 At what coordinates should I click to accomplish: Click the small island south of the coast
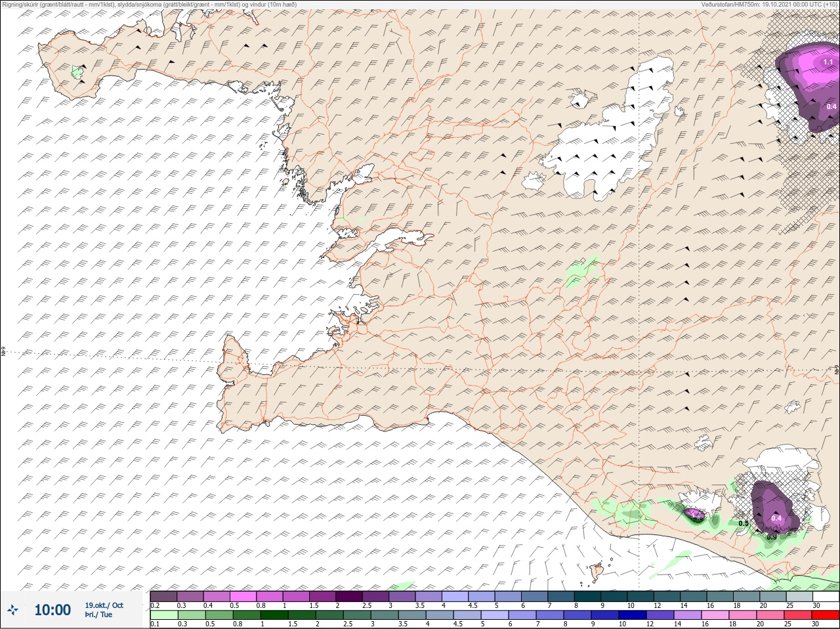click(597, 572)
